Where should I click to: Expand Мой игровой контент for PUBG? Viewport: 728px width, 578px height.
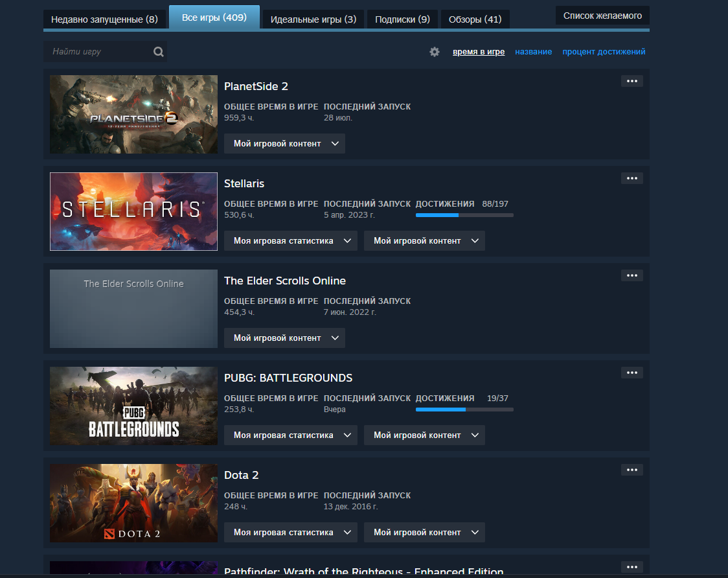[x=424, y=435]
